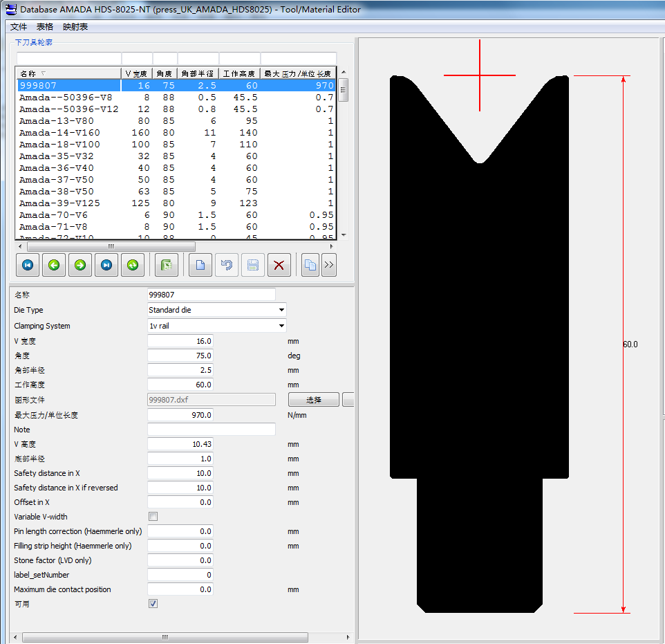Create a new record with blank page icon
Screen dimensions: 665x644
click(200, 265)
